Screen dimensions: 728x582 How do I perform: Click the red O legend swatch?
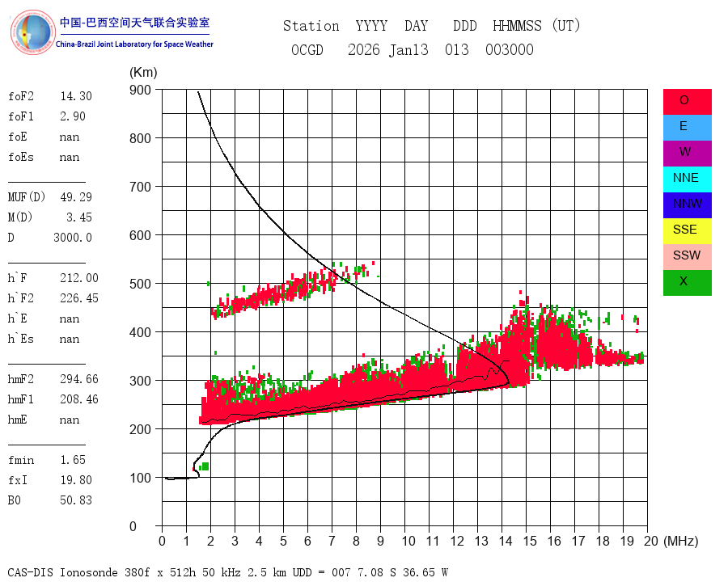(x=687, y=102)
